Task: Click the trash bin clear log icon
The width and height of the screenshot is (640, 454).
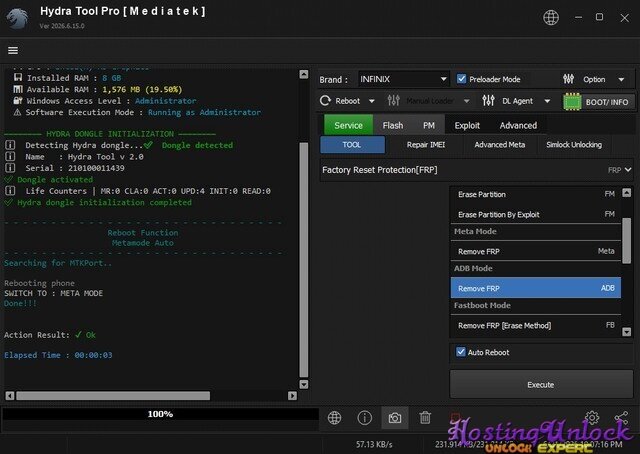Action: [425, 418]
